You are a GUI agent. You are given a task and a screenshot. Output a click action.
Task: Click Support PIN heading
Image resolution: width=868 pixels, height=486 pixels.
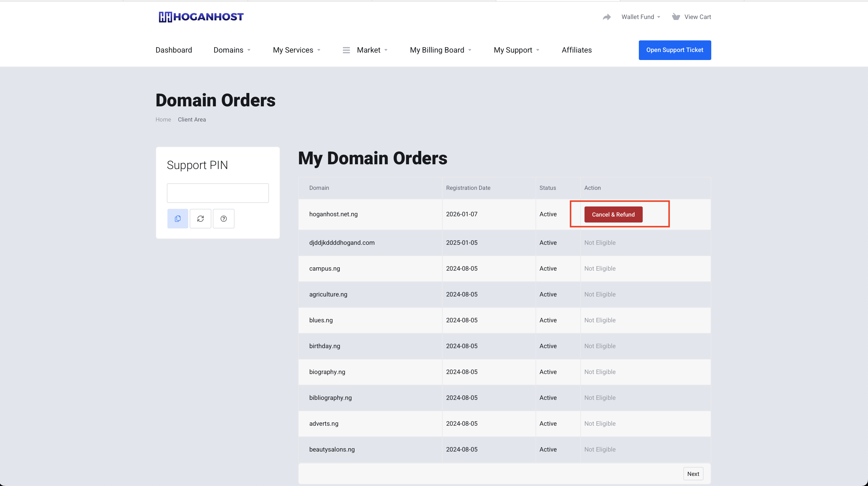(x=197, y=165)
